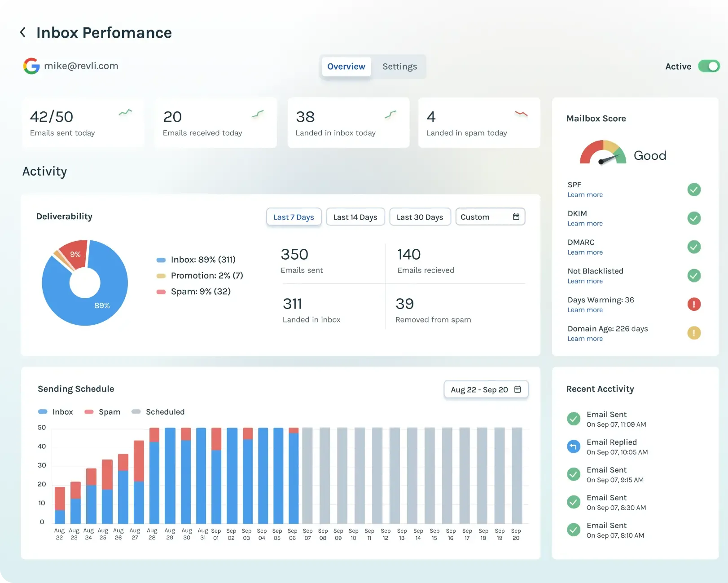Image resolution: width=728 pixels, height=583 pixels.
Task: Click the Good mailbox score label
Action: [x=650, y=155]
